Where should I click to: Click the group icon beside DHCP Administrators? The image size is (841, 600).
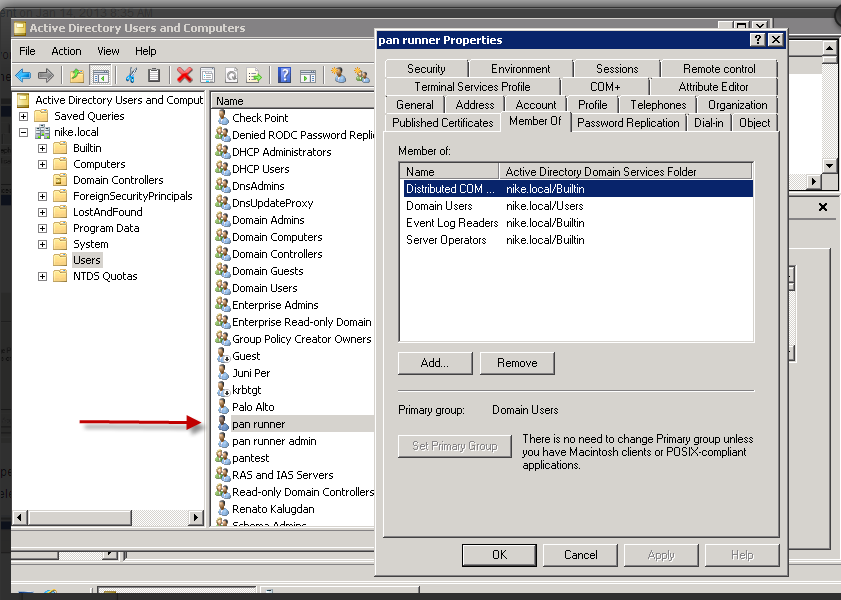(x=223, y=151)
